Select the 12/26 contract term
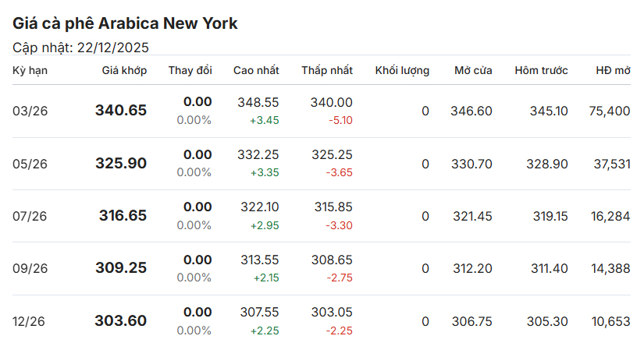The image size is (644, 343). [x=30, y=320]
